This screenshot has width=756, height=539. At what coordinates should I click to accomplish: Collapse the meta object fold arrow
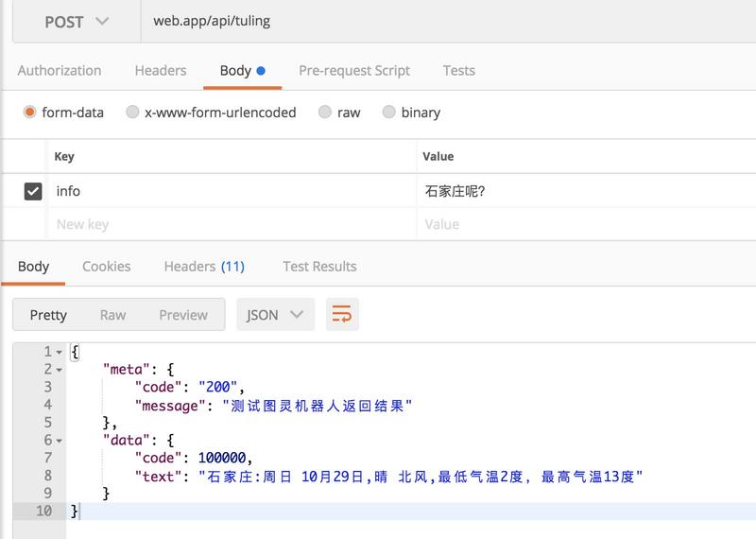point(60,370)
